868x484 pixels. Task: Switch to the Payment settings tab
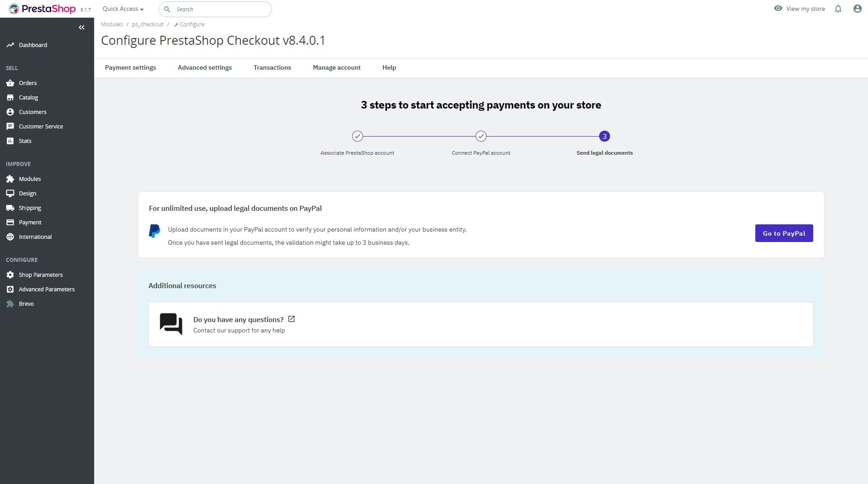pos(130,68)
